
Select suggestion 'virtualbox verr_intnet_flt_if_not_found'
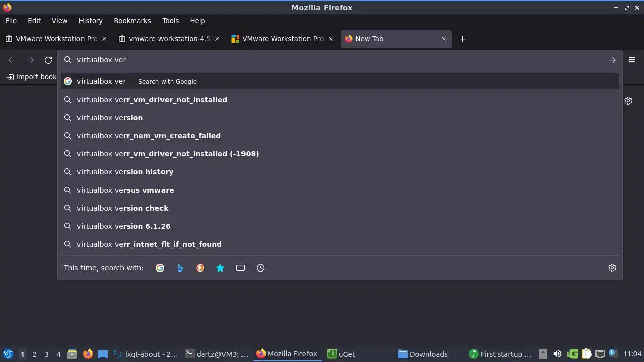coord(340,244)
